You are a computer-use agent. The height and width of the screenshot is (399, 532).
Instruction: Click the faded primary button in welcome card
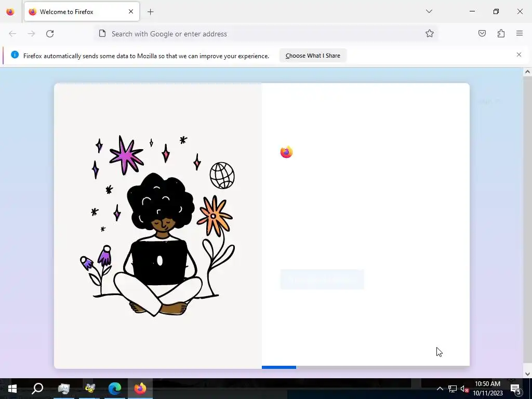pyautogui.click(x=322, y=280)
